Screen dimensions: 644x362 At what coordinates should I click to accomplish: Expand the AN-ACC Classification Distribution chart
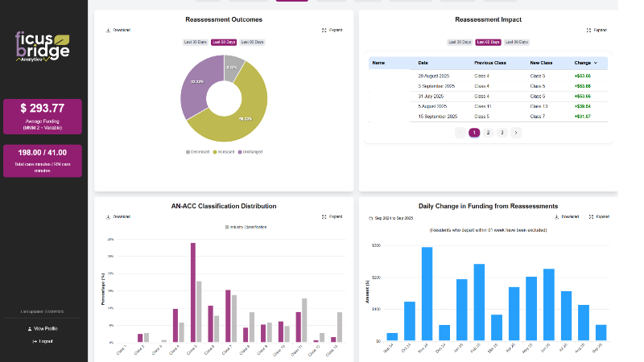pyautogui.click(x=332, y=216)
